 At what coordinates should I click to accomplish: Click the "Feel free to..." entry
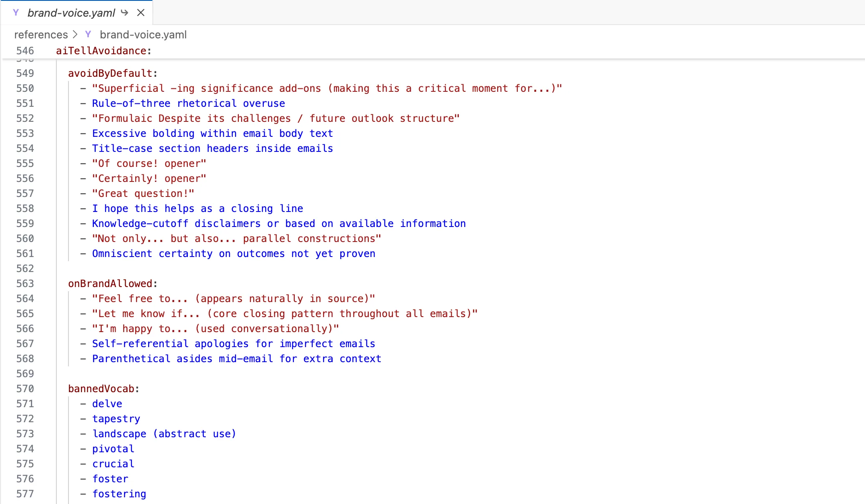pos(233,299)
